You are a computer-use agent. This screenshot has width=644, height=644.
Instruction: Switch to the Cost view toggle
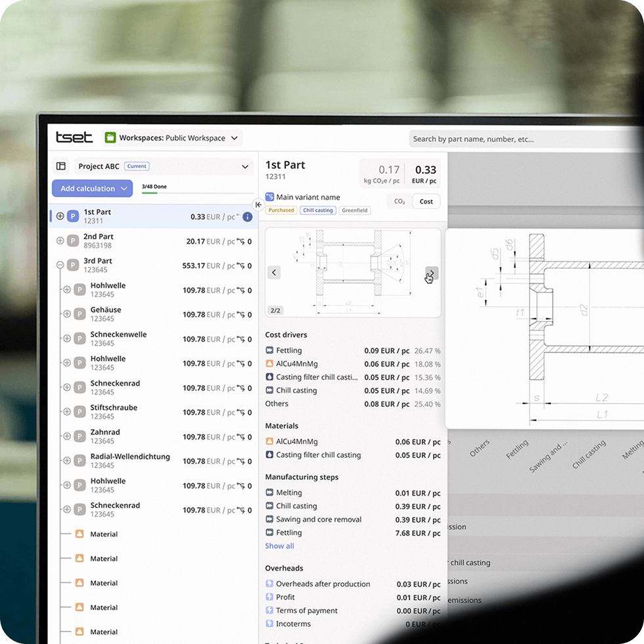pyautogui.click(x=426, y=202)
